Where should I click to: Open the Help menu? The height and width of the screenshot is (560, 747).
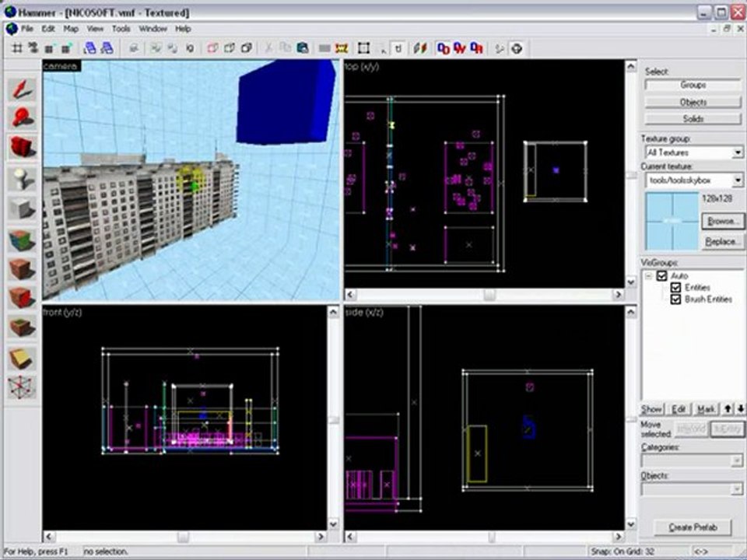click(183, 29)
